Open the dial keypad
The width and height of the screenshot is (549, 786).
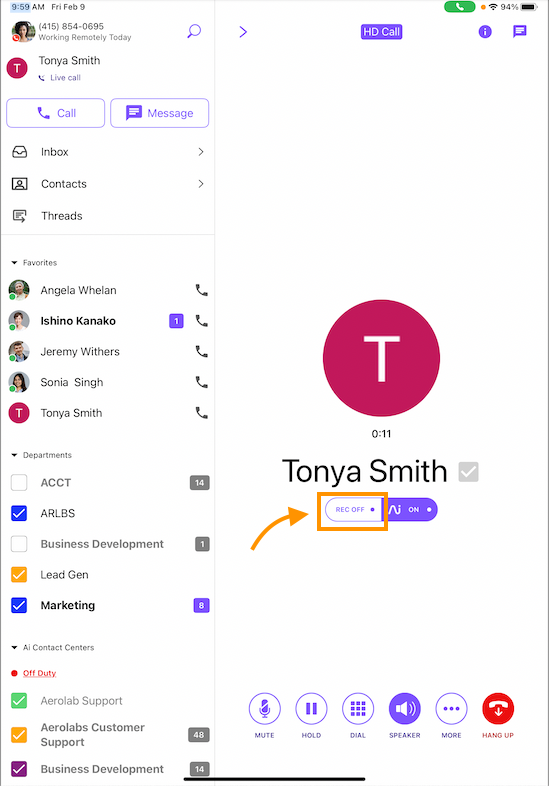(357, 708)
